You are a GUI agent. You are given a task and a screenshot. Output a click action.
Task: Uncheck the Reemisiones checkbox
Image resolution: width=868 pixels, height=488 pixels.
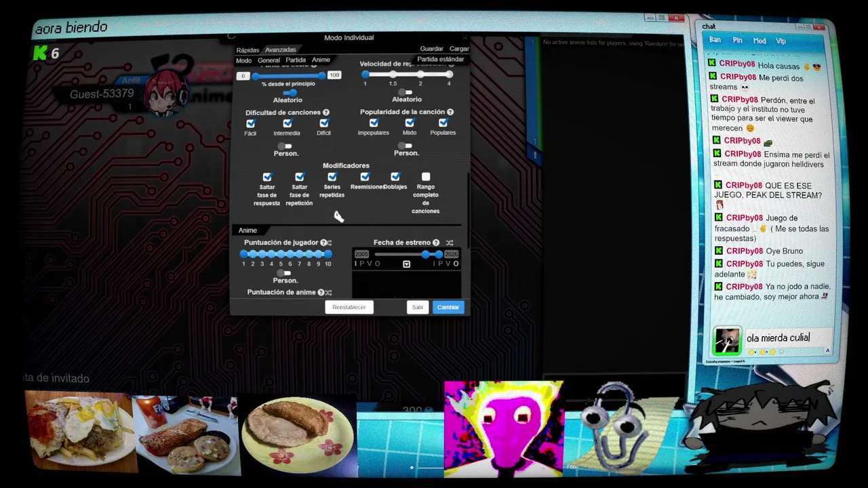pyautogui.click(x=365, y=177)
